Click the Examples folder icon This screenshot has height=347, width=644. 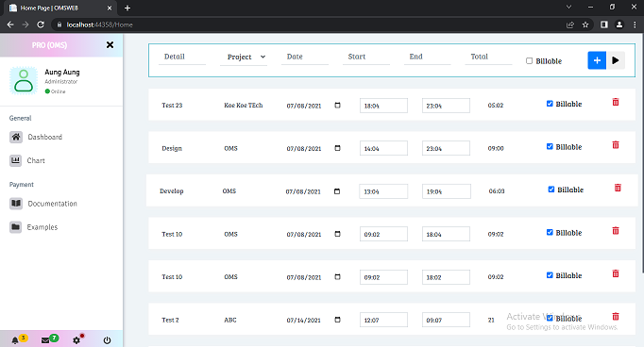click(16, 227)
